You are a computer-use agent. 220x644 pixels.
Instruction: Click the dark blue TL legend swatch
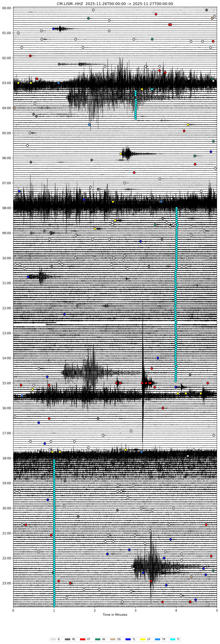click(128, 637)
